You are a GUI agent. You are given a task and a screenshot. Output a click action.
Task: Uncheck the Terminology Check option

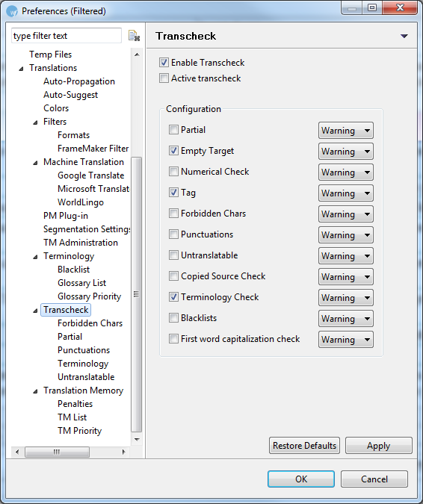[173, 297]
